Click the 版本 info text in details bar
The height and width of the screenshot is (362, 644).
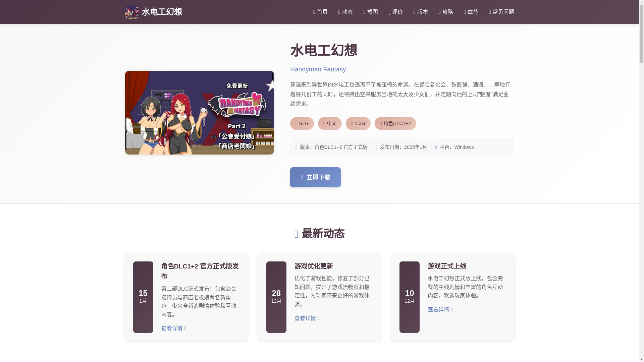point(331,147)
